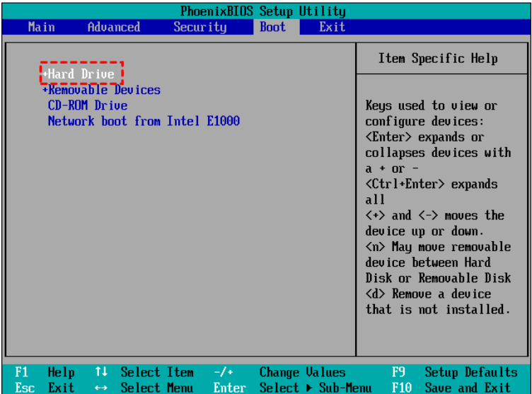Click the Item Specific Help header
The image size is (532, 394).
point(437,59)
